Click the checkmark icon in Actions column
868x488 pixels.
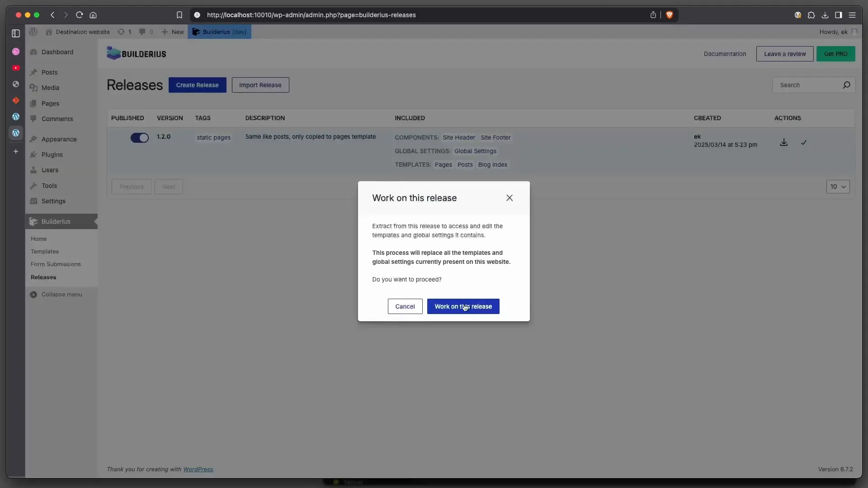pyautogui.click(x=804, y=142)
